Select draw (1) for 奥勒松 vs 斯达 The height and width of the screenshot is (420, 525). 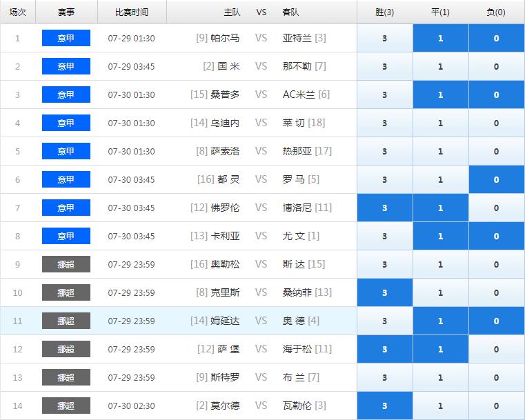(440, 264)
